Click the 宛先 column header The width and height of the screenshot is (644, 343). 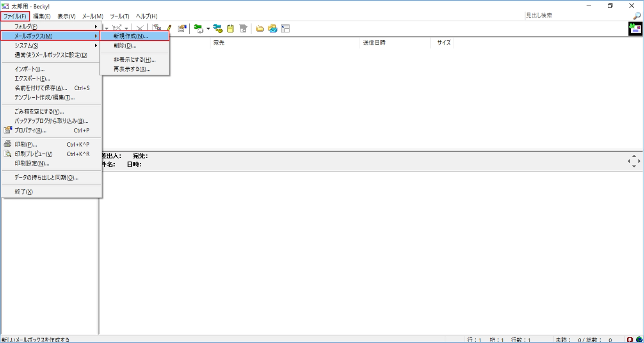285,43
